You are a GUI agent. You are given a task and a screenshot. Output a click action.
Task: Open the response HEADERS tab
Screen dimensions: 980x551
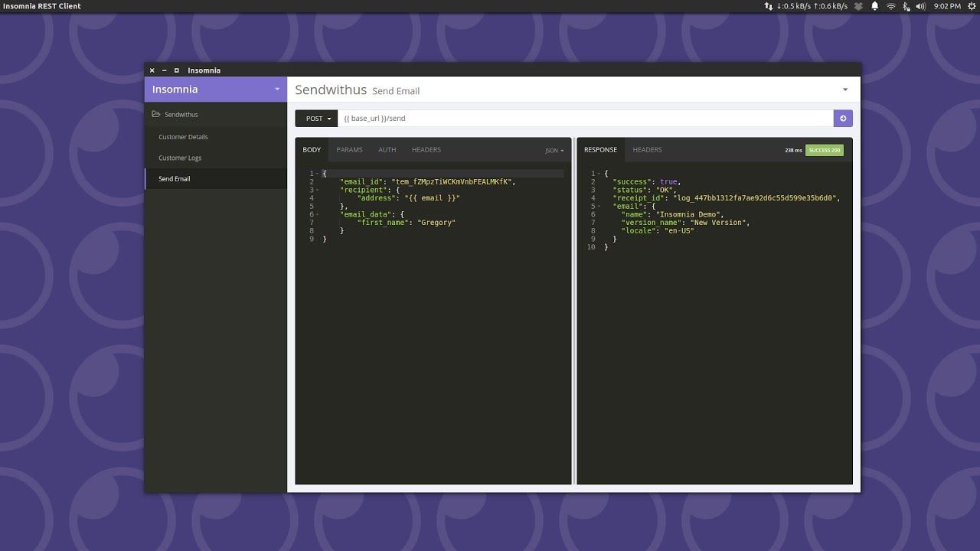tap(647, 150)
